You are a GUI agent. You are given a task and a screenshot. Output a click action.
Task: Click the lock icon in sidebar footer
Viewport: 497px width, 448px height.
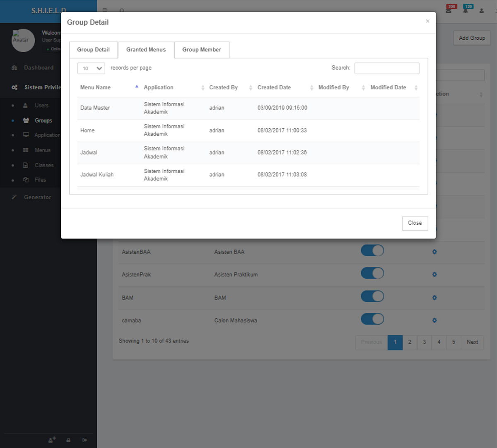point(68,440)
